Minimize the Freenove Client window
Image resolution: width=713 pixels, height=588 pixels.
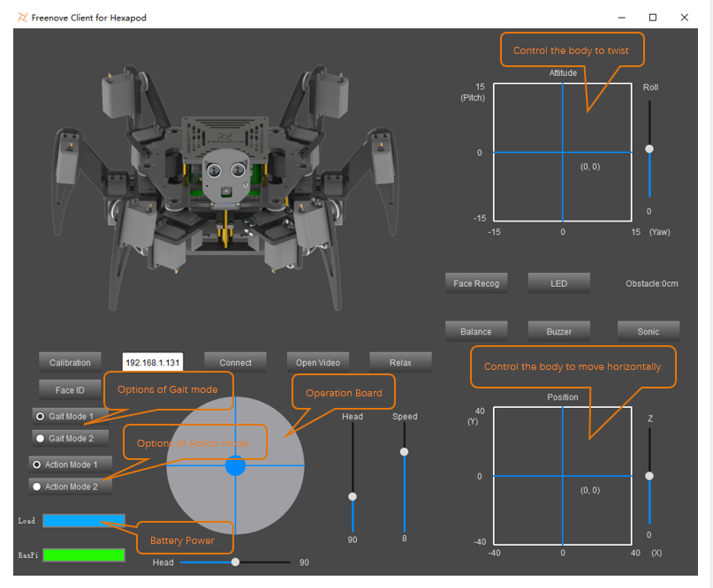622,18
